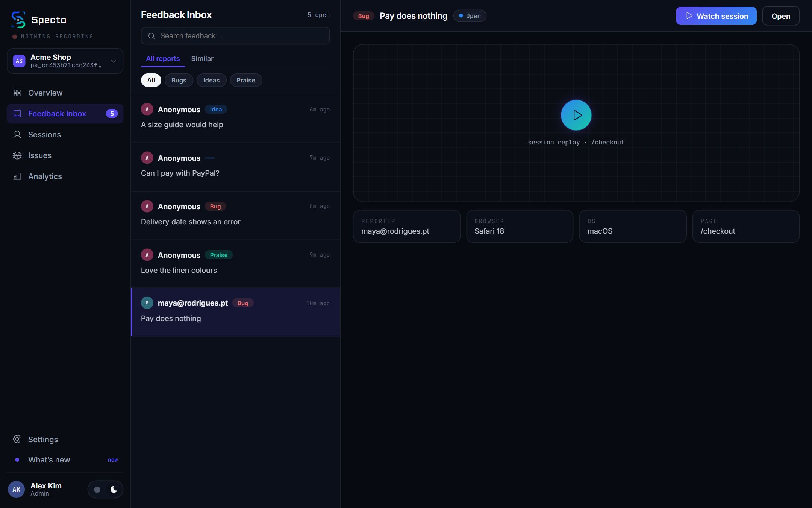Viewport: 812px width, 508px height.
Task: Select the Feedback Inbox icon in sidebar
Action: (x=17, y=114)
